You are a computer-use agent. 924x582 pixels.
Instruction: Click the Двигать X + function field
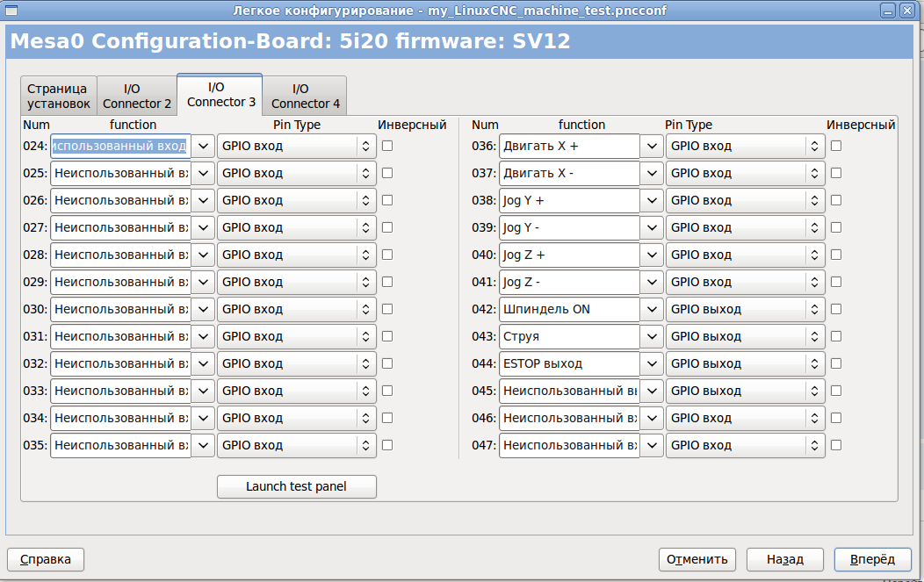click(569, 146)
